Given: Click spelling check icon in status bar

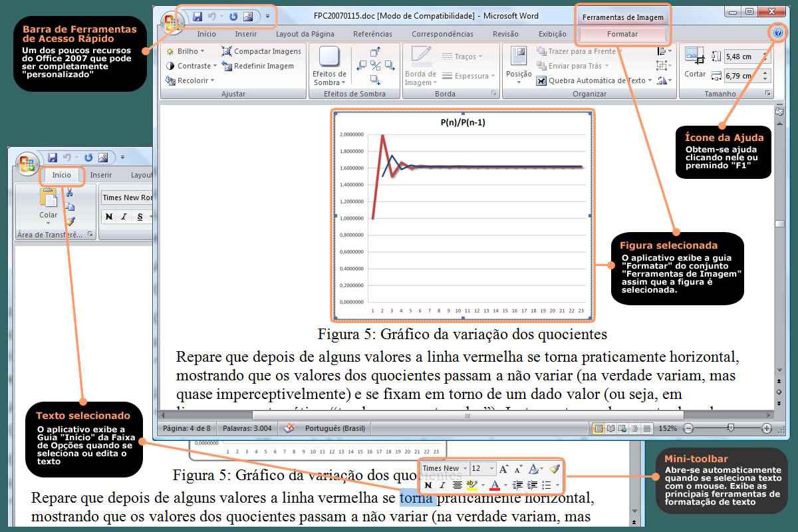Looking at the screenshot, I should pyautogui.click(x=289, y=428).
